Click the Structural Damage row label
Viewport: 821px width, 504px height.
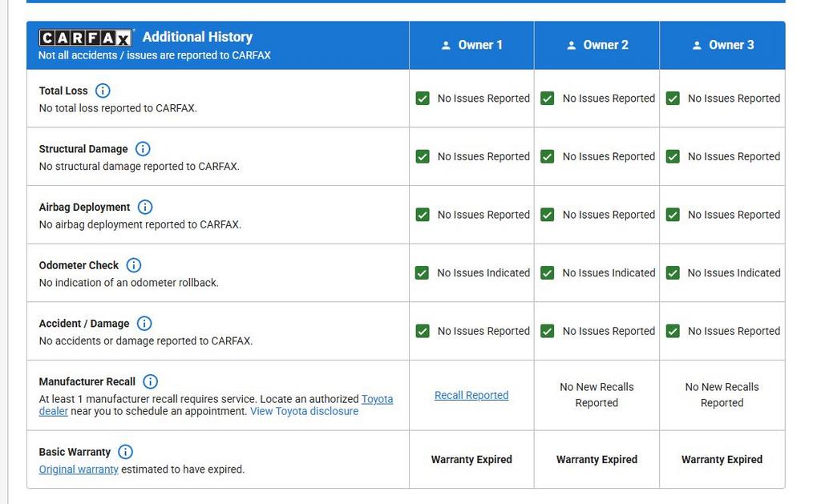click(x=83, y=148)
